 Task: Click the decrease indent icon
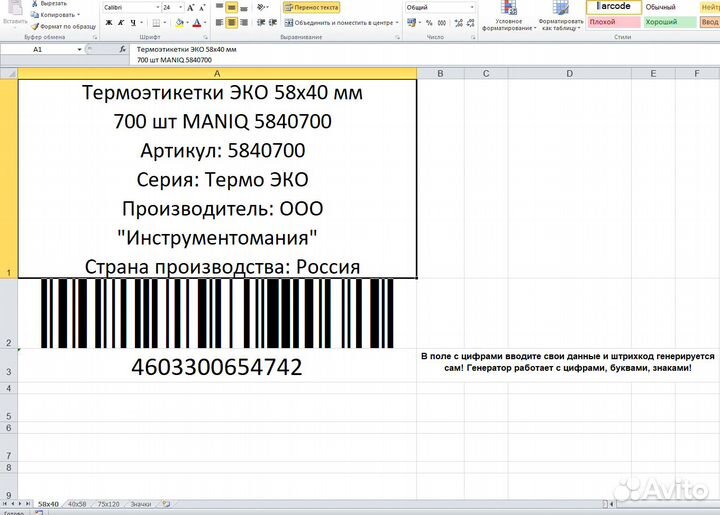pyautogui.click(x=261, y=22)
